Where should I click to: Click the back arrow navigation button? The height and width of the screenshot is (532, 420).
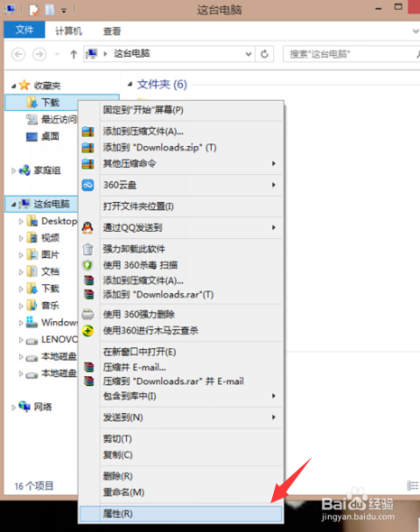pos(18,54)
